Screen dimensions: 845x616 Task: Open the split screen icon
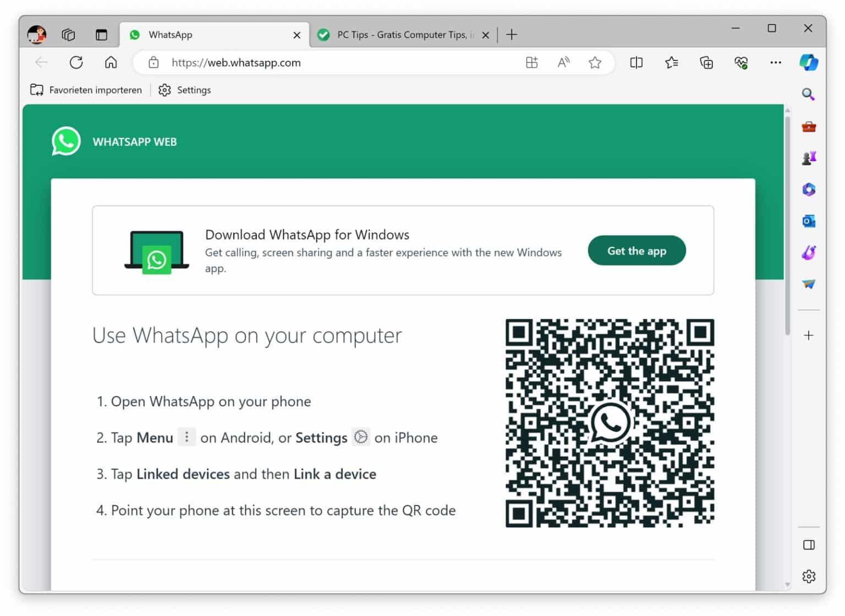pos(637,62)
